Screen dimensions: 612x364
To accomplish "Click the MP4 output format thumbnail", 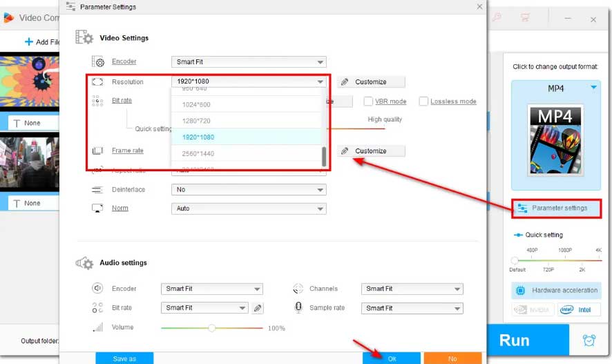I will coord(555,140).
